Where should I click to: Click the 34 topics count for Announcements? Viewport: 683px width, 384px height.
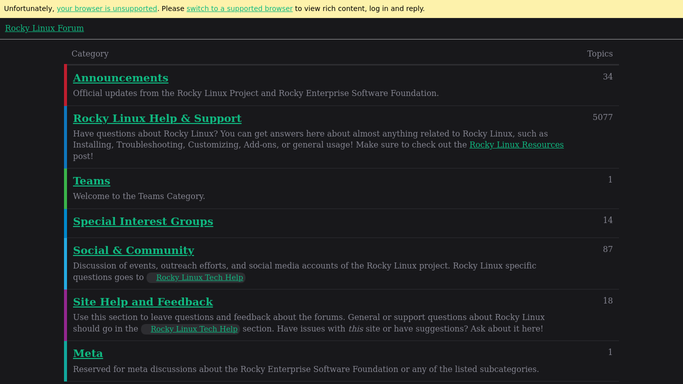(608, 77)
